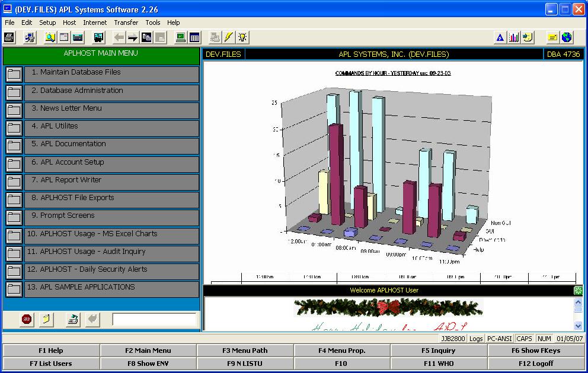Click the welcome panel scrollbar down arrow

tap(579, 326)
